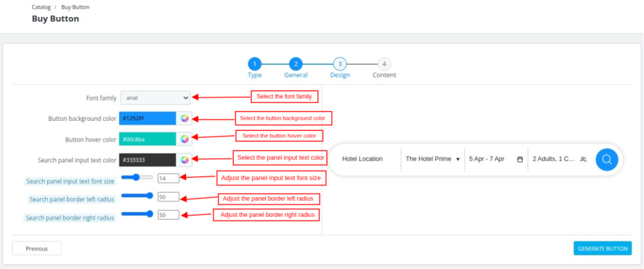Go to step 2 General
The height and width of the screenshot is (269, 644).
click(296, 68)
